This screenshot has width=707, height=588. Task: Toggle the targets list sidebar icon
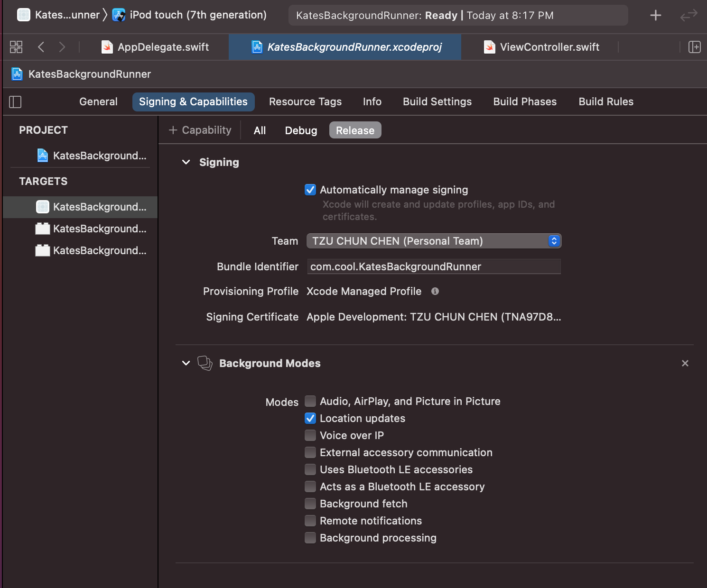tap(15, 102)
